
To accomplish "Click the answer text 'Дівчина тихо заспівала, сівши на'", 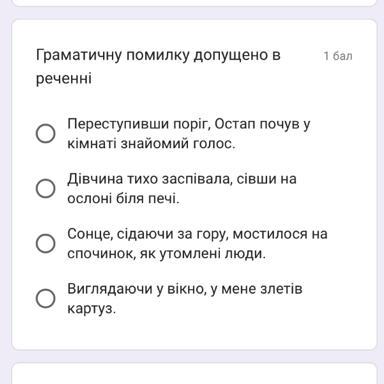I will click(182, 179).
